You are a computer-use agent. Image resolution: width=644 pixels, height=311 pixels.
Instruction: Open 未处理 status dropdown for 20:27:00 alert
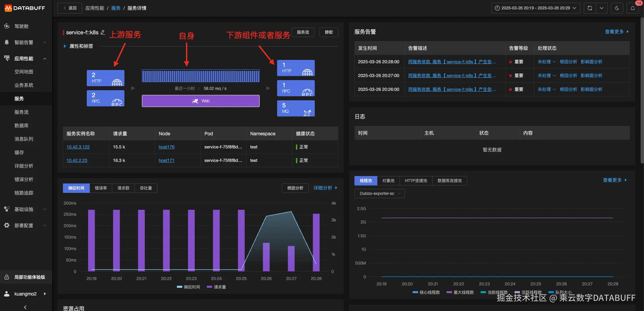click(546, 75)
